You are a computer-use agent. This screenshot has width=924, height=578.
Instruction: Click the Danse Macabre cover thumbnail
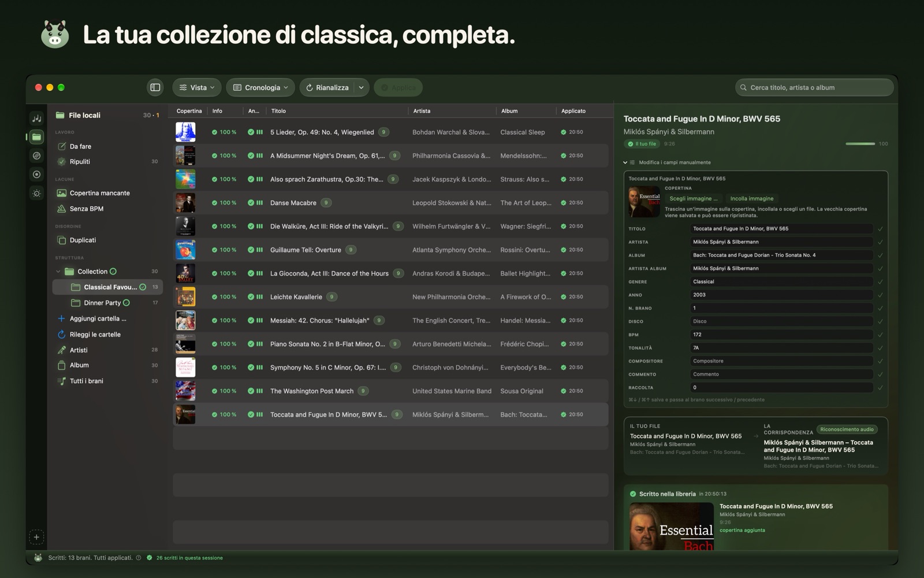(x=185, y=203)
